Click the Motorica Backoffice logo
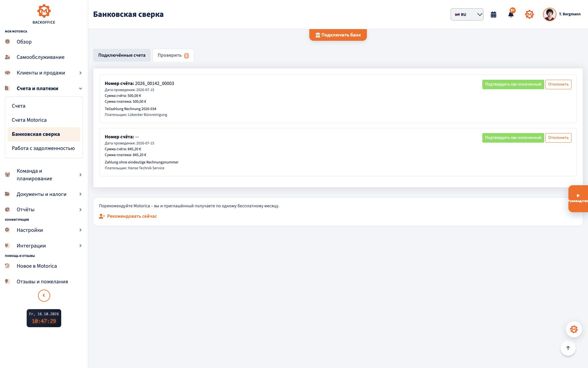The image size is (588, 368). [x=44, y=14]
